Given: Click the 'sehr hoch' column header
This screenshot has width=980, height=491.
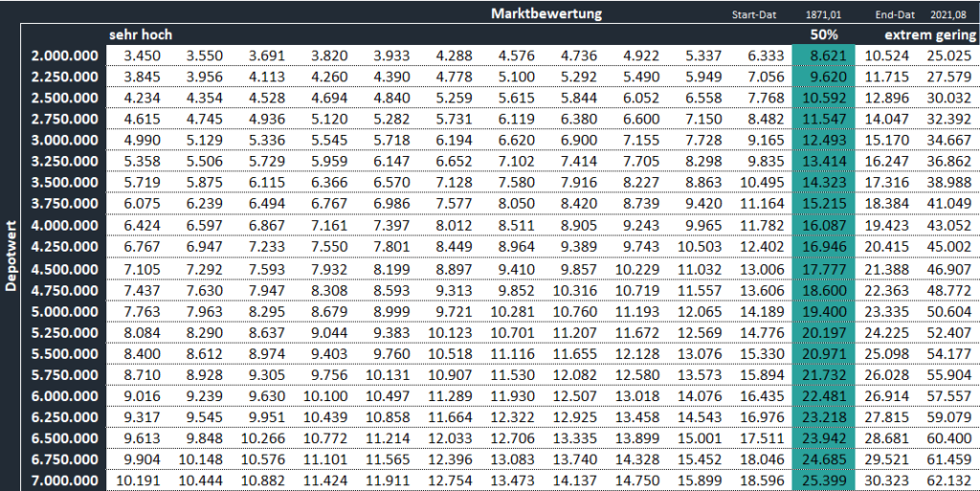Looking at the screenshot, I should pyautogui.click(x=141, y=35).
